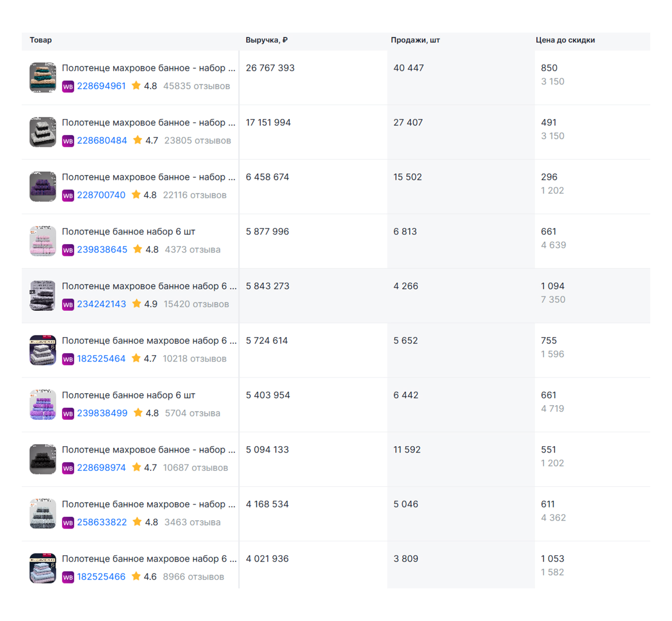Click Товар column header
The height and width of the screenshot is (621, 672).
[x=41, y=40]
